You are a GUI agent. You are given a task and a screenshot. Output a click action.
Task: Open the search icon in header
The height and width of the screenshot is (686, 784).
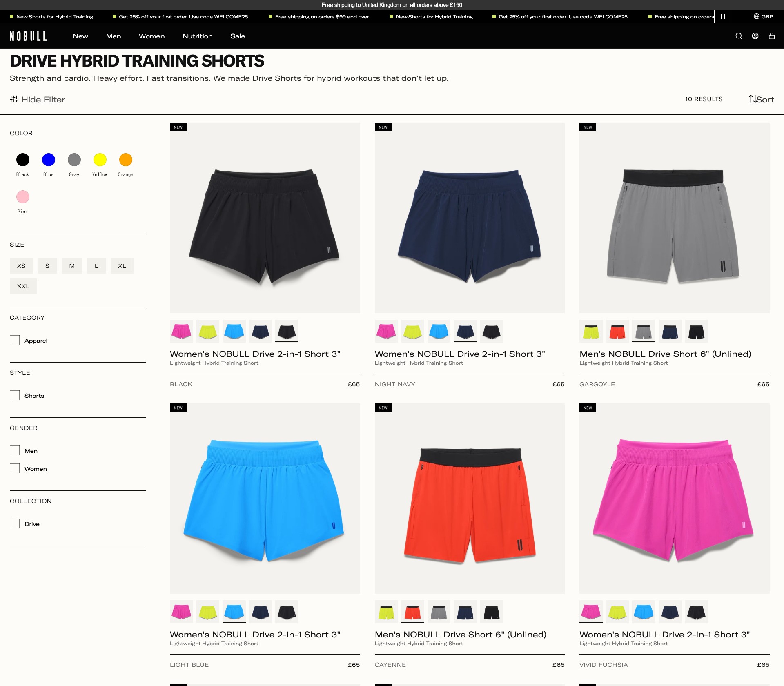(x=739, y=36)
